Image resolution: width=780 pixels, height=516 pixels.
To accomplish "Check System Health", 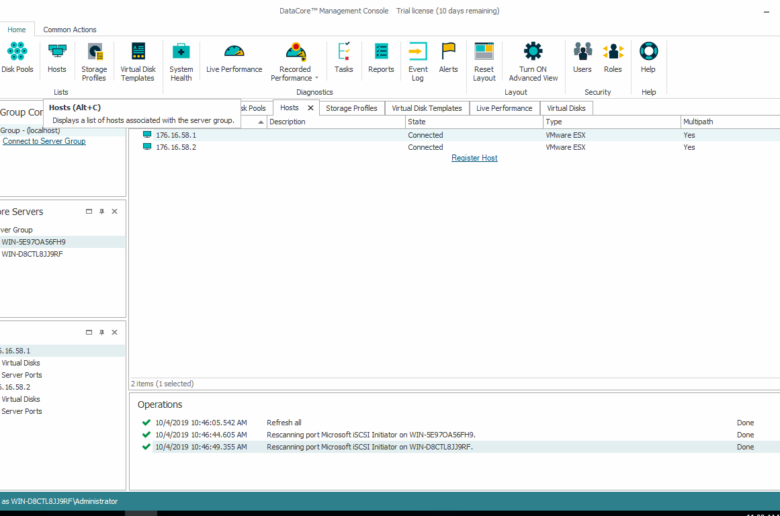I will 181,62.
